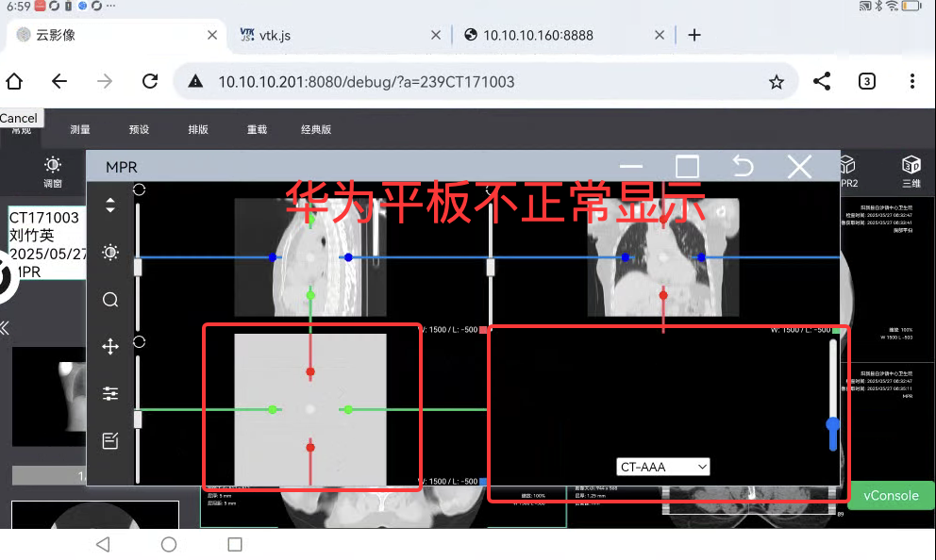
Task: Collapse the left thumbnail panel with double chevron
Action: pyautogui.click(x=5, y=328)
